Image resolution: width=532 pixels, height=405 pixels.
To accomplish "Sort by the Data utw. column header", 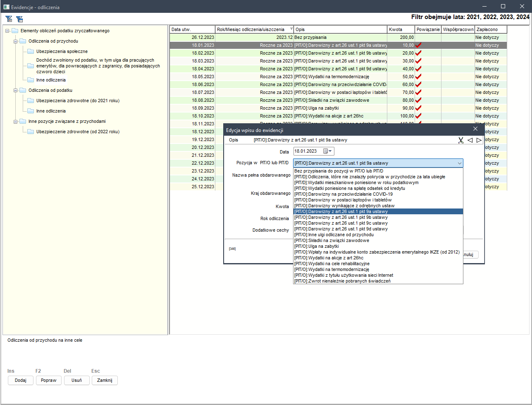I will (193, 29).
